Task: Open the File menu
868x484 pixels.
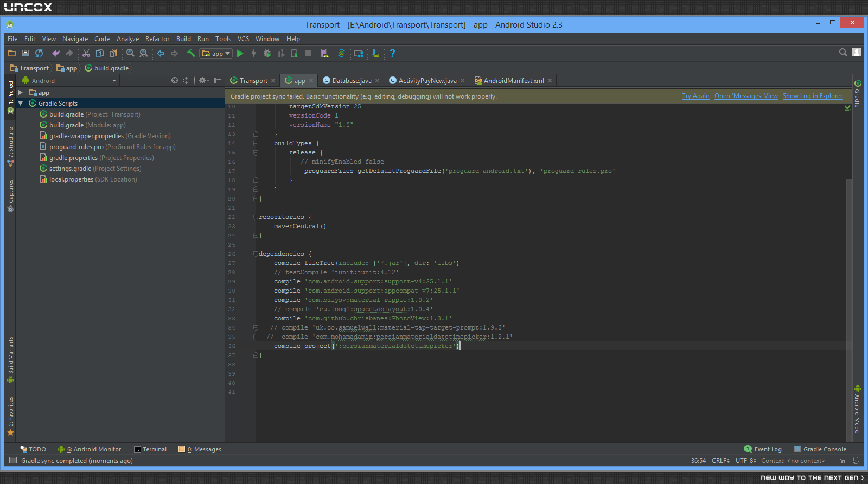Action: (x=12, y=39)
